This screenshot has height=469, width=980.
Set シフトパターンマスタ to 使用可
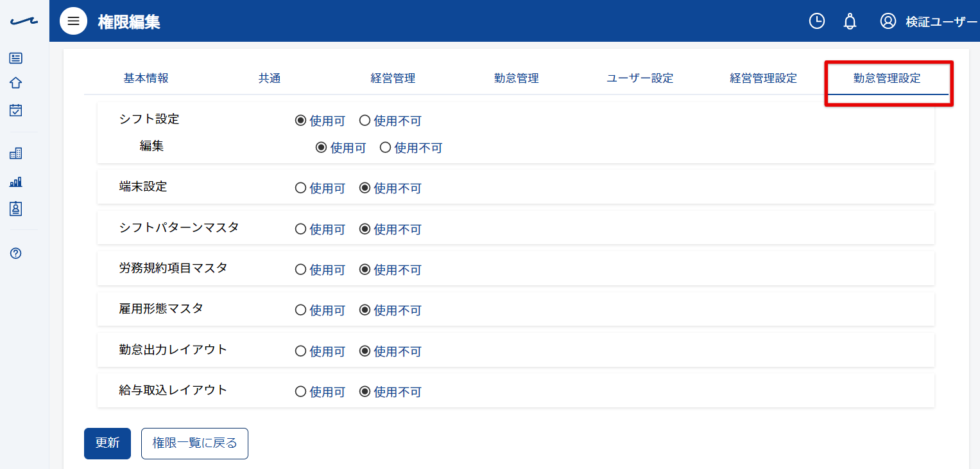(x=300, y=229)
